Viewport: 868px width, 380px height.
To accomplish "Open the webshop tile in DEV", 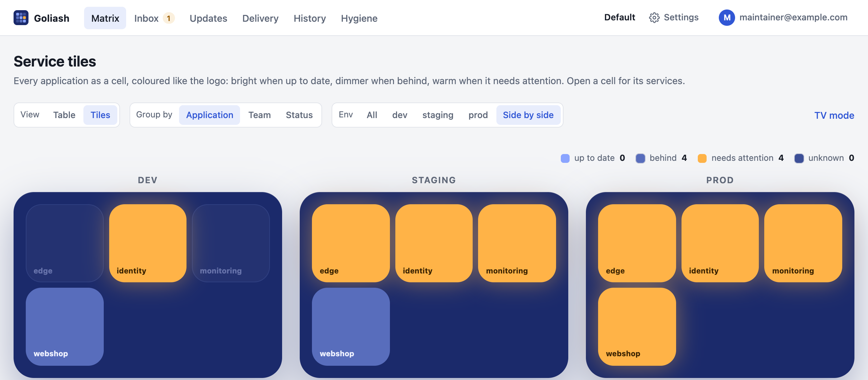I will click(x=65, y=326).
